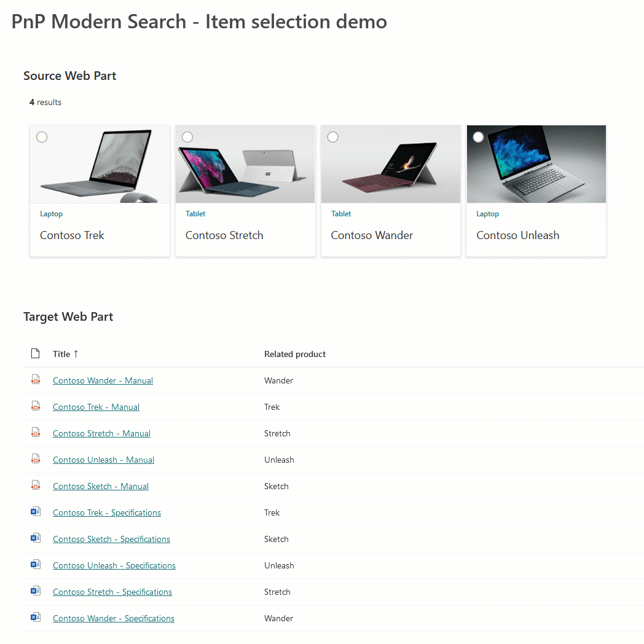Click PDF icon beside Contoso Stretch - Manual
Viewport: 644px width, 644px height.
pyautogui.click(x=36, y=432)
